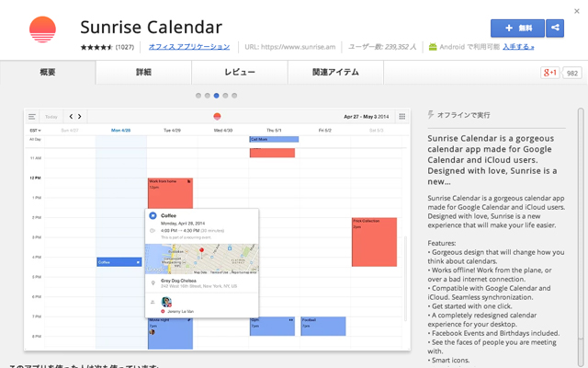
Task: Open the オフィス アプリケーション category link
Action: [x=189, y=47]
